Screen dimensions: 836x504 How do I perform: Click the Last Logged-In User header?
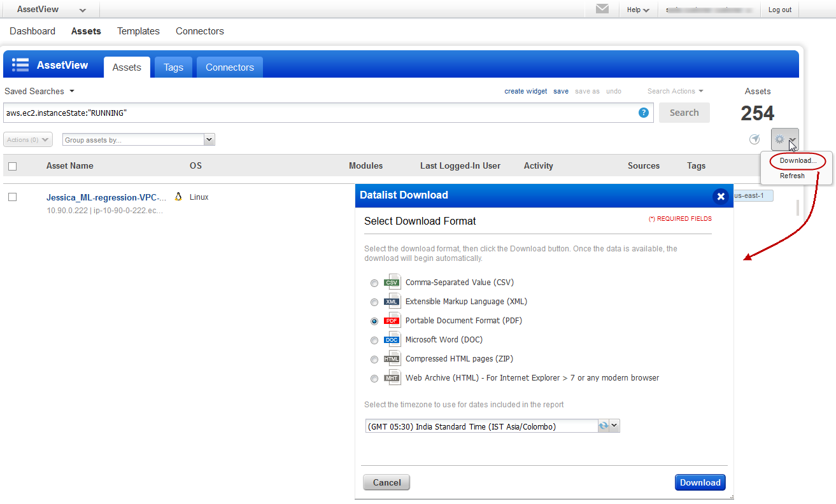pos(460,165)
